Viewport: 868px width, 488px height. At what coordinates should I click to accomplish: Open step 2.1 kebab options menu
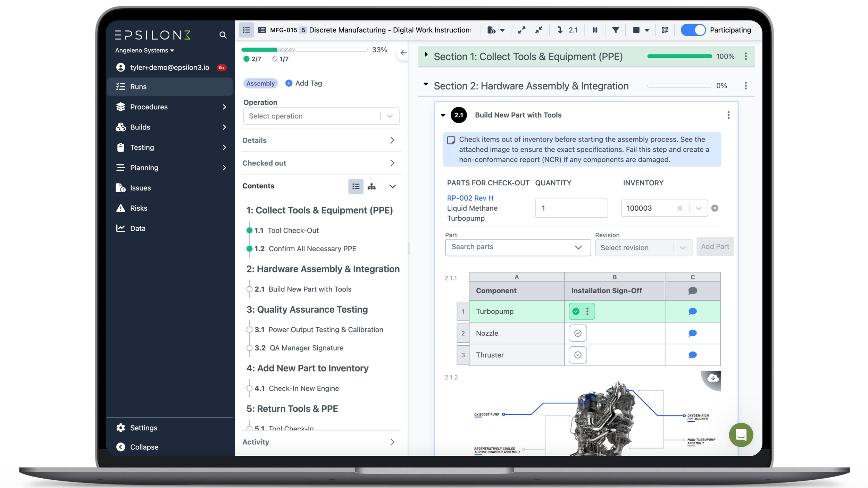728,115
